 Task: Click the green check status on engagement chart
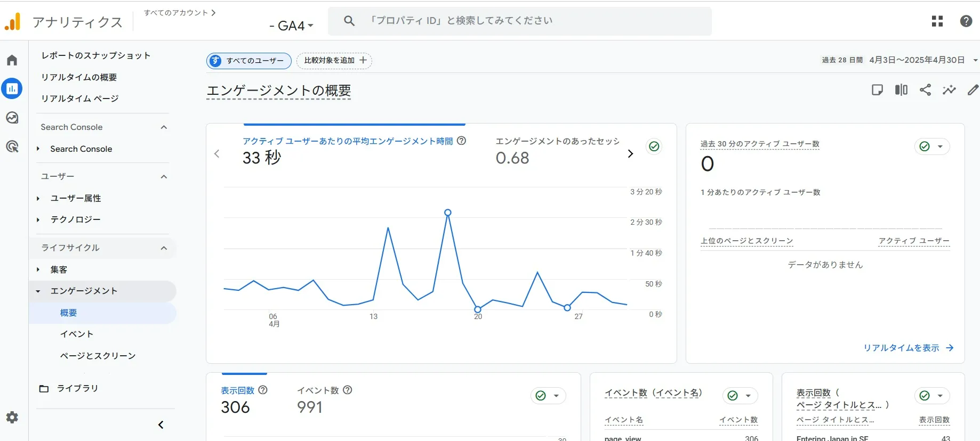tap(654, 146)
